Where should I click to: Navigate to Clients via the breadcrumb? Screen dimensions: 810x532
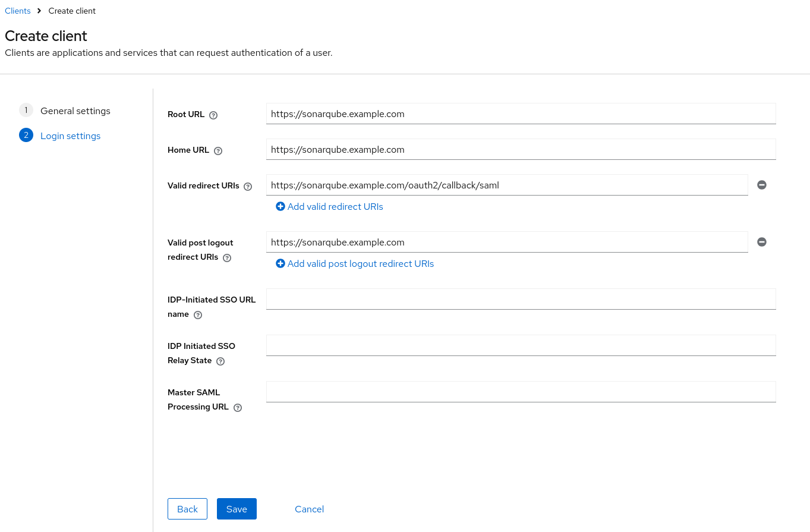point(17,11)
